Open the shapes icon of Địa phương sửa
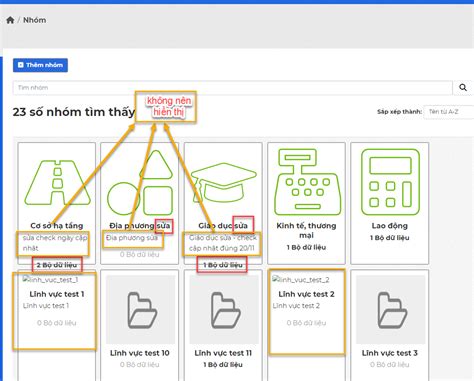 [140, 182]
